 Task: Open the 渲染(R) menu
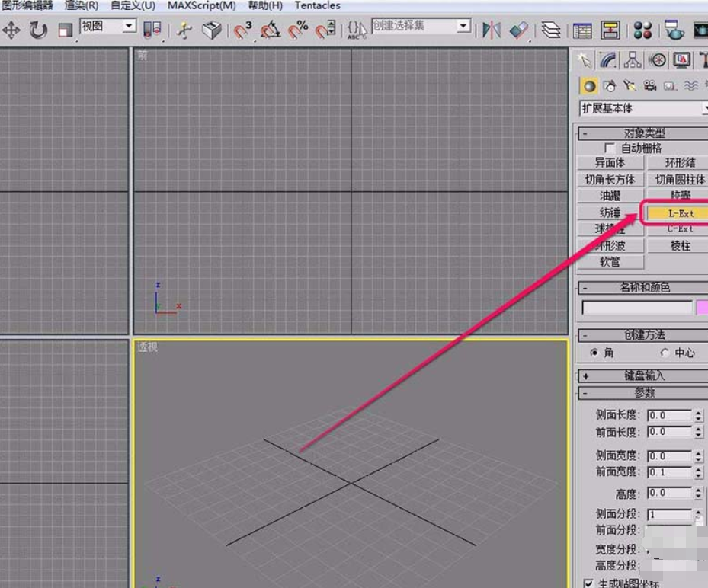[x=82, y=5]
